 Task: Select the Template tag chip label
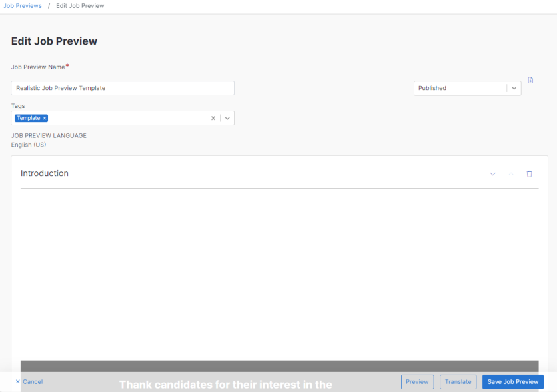(29, 118)
